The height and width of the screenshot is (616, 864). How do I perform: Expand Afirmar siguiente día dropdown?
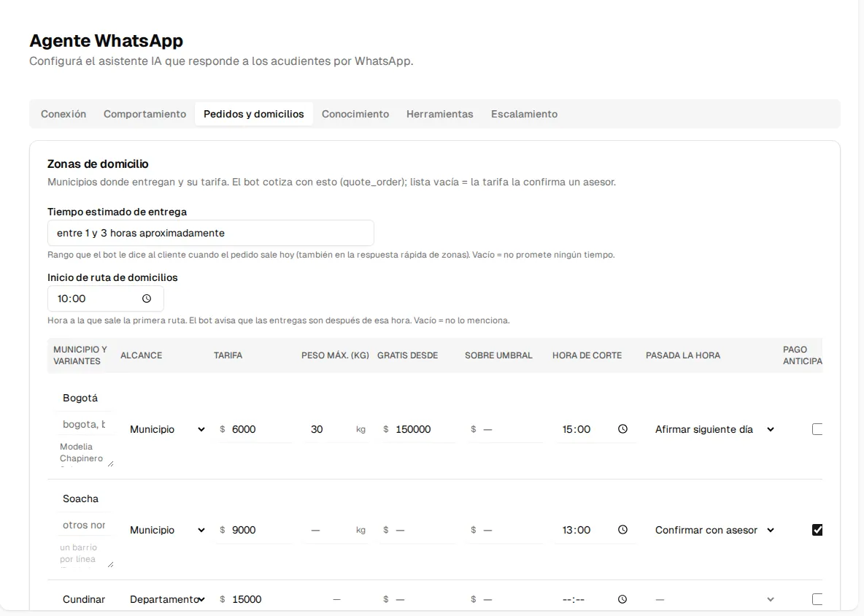[x=714, y=429]
